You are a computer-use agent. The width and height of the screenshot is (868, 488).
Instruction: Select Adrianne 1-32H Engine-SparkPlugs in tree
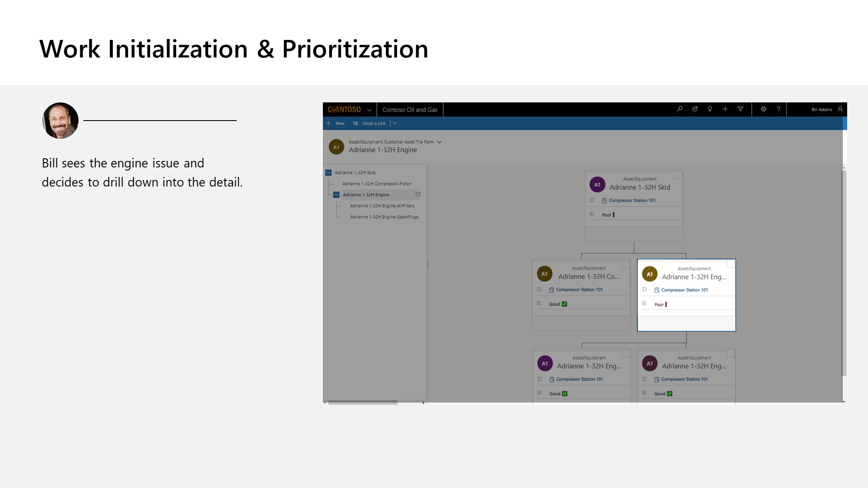click(x=384, y=217)
